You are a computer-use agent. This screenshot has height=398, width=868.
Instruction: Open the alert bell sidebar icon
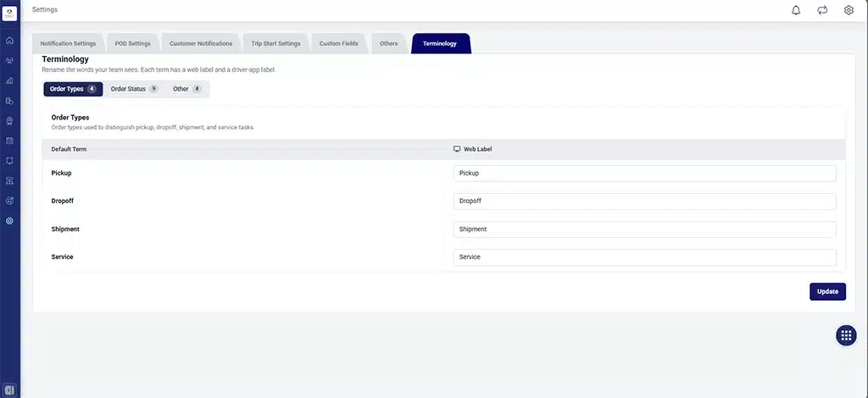tap(9, 160)
